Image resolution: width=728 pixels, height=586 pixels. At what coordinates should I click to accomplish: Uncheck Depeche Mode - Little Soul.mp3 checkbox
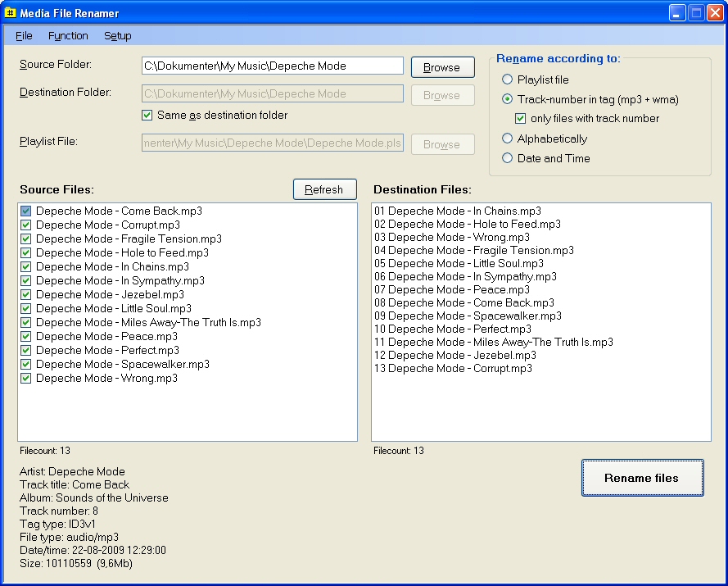26,308
